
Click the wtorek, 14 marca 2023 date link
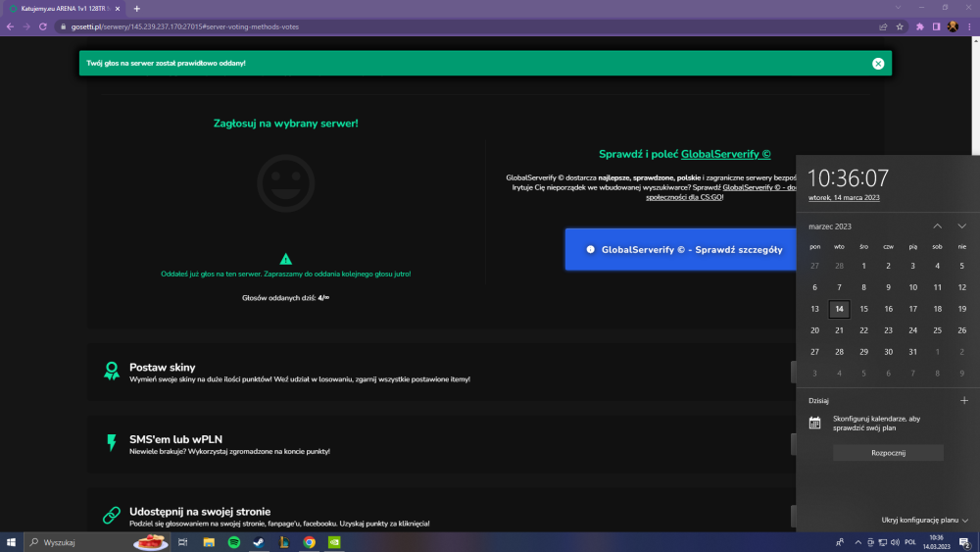pyautogui.click(x=844, y=197)
